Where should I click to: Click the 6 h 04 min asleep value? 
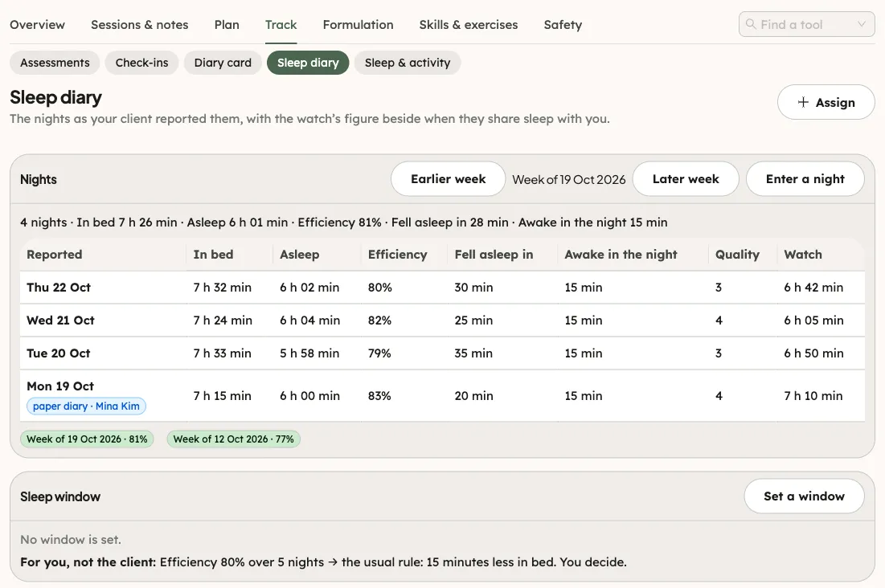[309, 320]
